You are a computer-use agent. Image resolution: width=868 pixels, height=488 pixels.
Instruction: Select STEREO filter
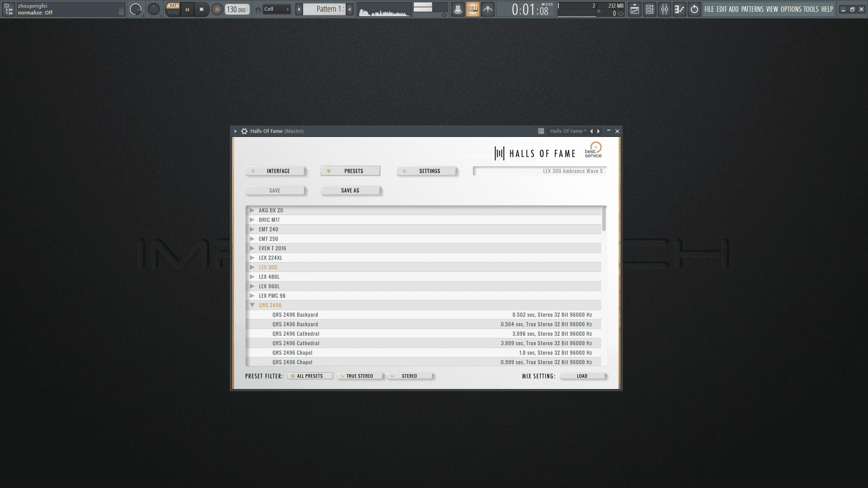click(x=410, y=376)
